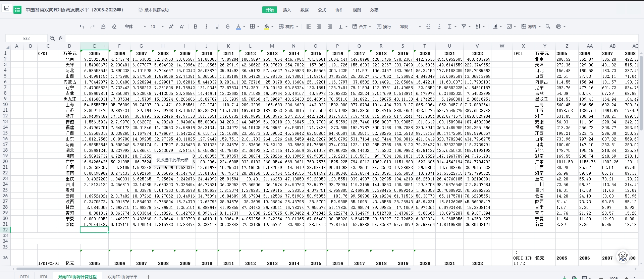Click the undo arrow icon

tap(82, 26)
